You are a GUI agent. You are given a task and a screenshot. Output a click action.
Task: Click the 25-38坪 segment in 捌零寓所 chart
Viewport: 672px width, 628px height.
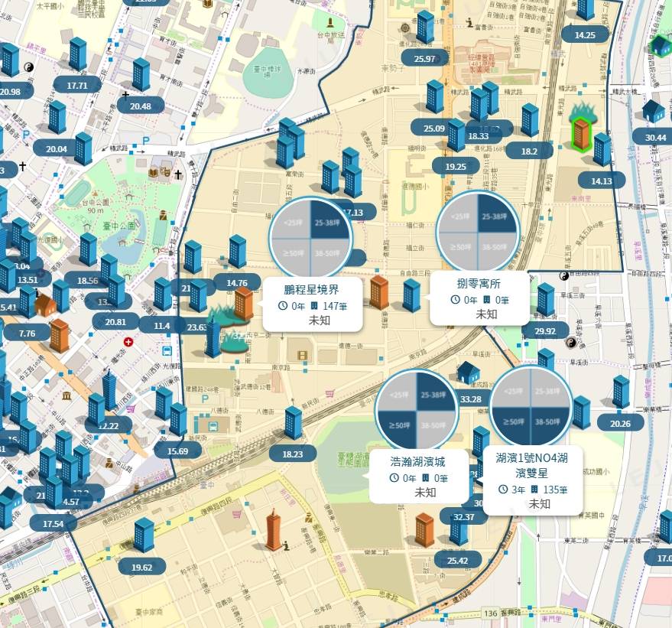tap(496, 214)
